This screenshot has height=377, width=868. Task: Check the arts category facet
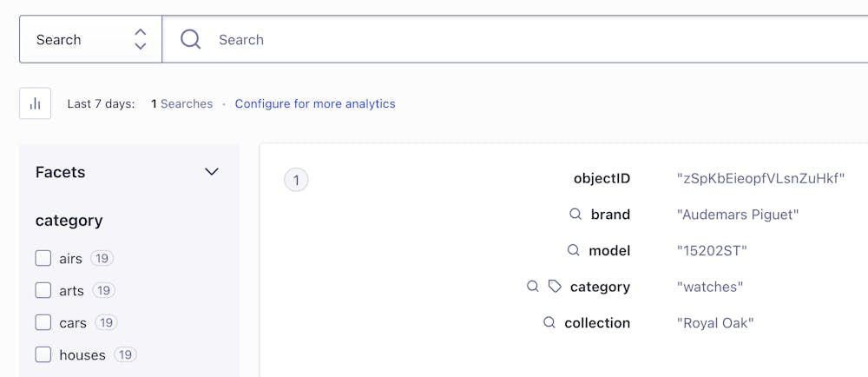[x=43, y=290]
